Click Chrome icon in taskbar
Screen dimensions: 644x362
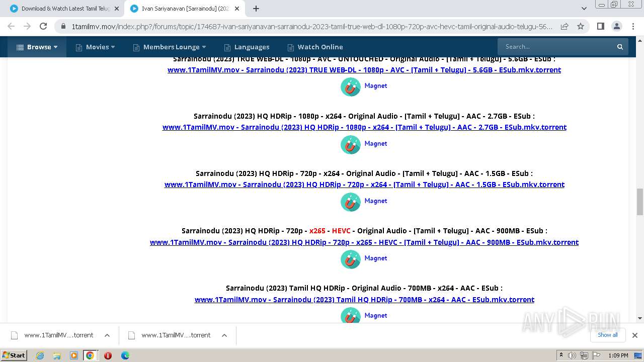click(90, 355)
